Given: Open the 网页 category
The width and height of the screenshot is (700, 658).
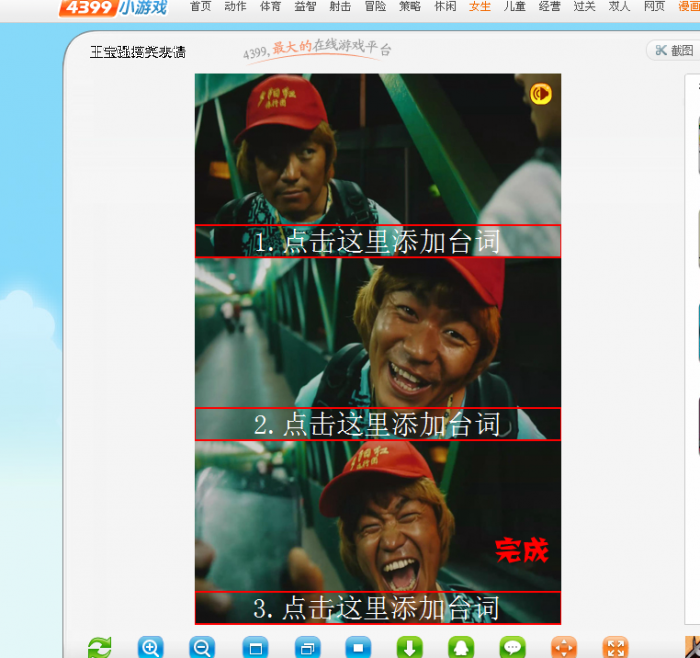Looking at the screenshot, I should pos(654,6).
